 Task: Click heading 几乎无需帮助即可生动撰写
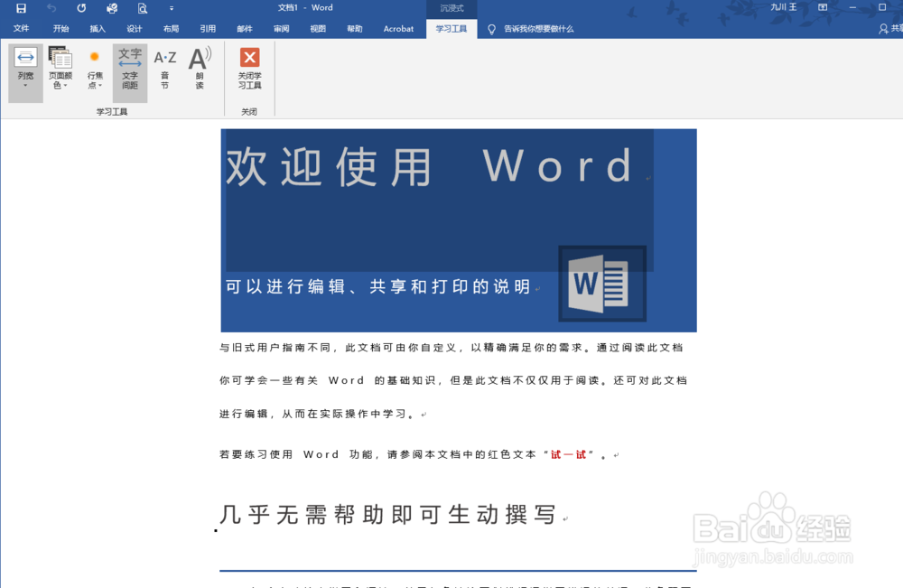(387, 514)
